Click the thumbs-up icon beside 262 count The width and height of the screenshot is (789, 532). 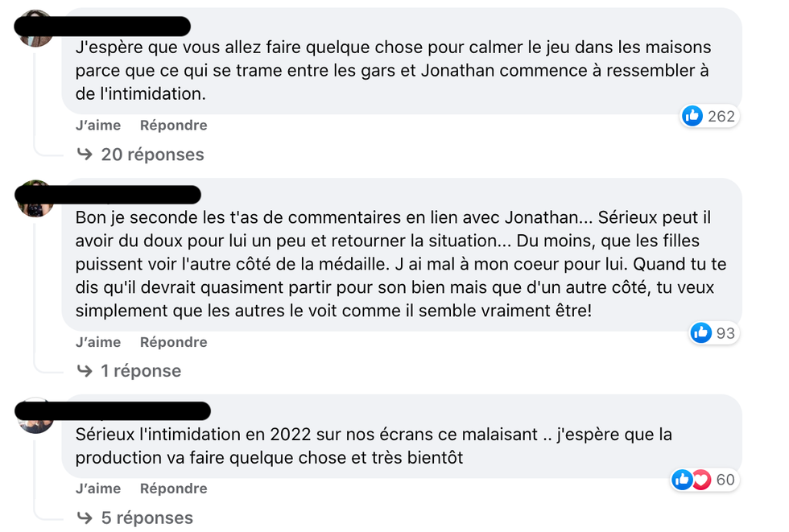[692, 116]
